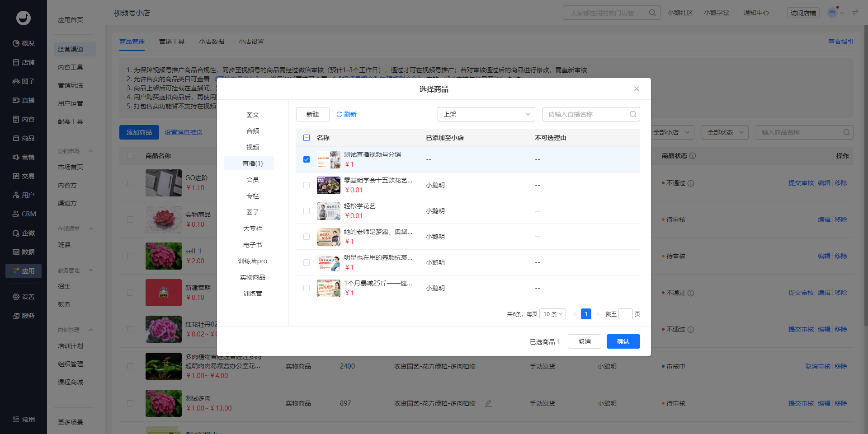Collapse the 分销市场 sidebar section

(91, 151)
